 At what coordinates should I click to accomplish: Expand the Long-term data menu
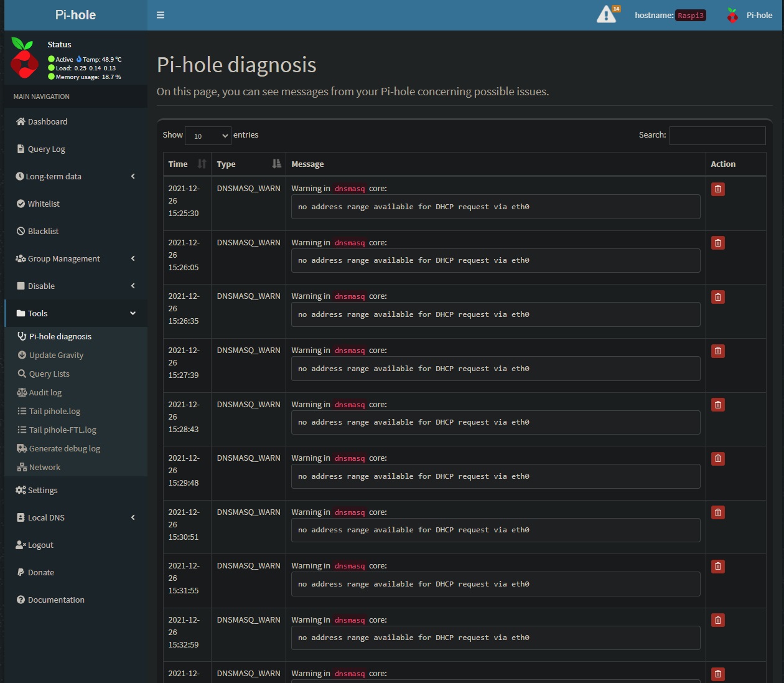76,176
